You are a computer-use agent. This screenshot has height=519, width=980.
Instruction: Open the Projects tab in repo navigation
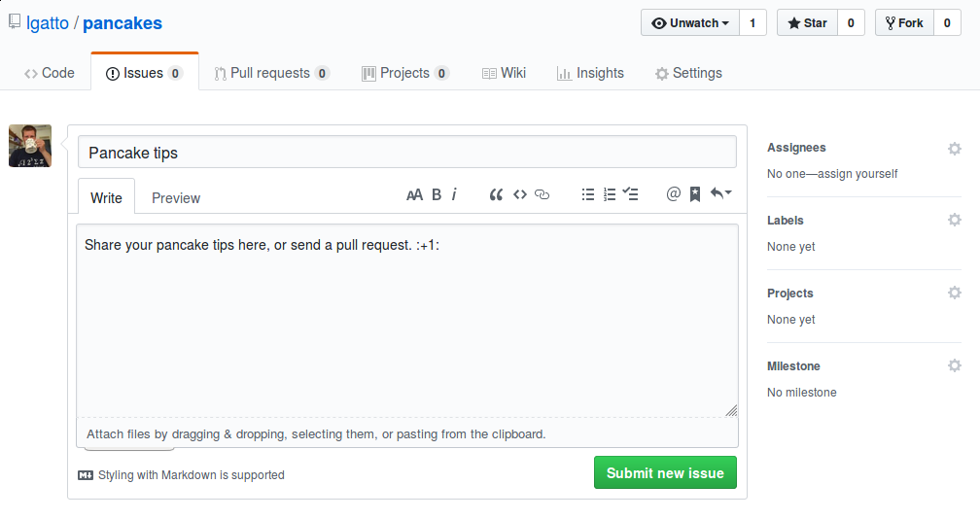tap(405, 73)
